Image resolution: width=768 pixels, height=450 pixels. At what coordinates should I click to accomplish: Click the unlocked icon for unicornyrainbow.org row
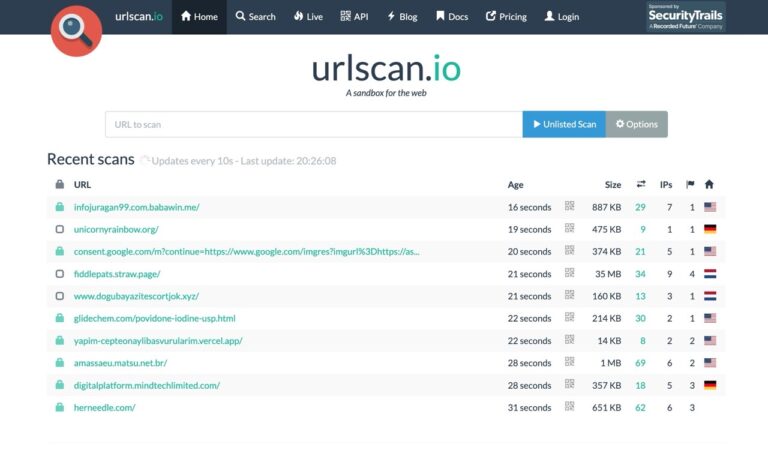[60, 229]
